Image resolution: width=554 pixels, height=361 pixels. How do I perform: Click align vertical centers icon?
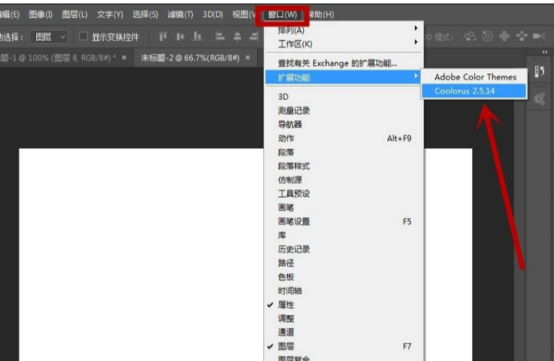[x=180, y=36]
